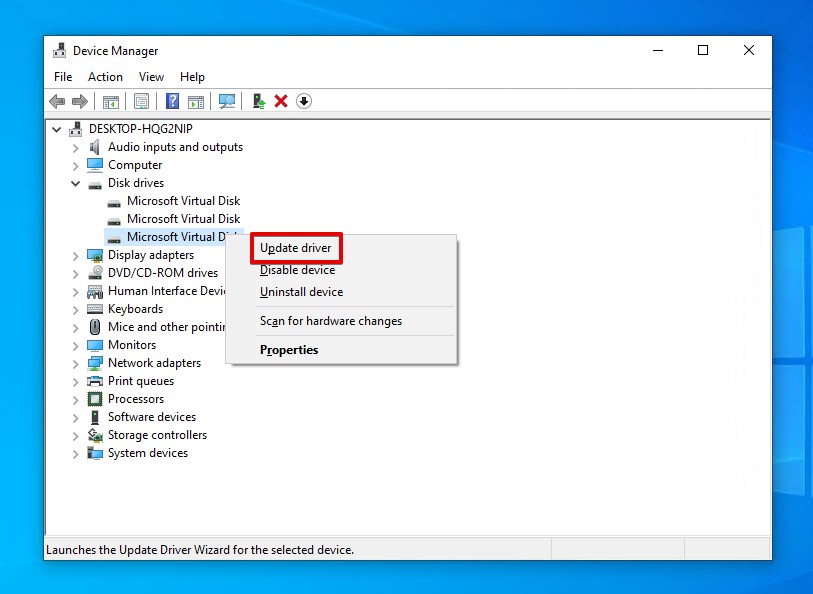The image size is (813, 594).
Task: Collapse the Disk drives category
Action: 76,183
